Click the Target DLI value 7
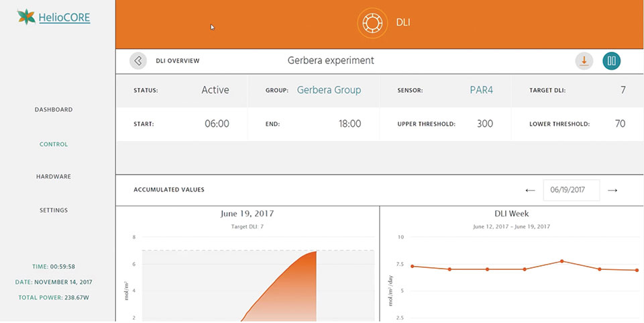Image resolution: width=644 pixels, height=323 pixels. [x=623, y=90]
